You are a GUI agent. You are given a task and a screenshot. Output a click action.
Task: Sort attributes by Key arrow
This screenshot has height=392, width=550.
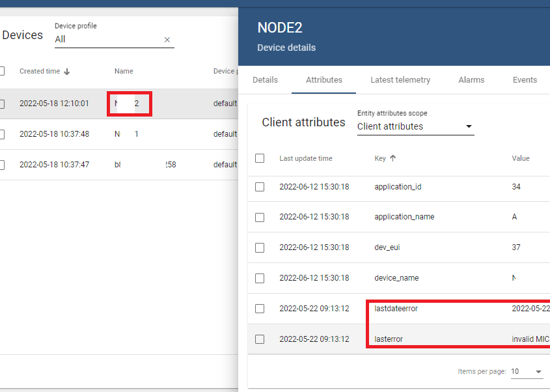pyautogui.click(x=392, y=158)
